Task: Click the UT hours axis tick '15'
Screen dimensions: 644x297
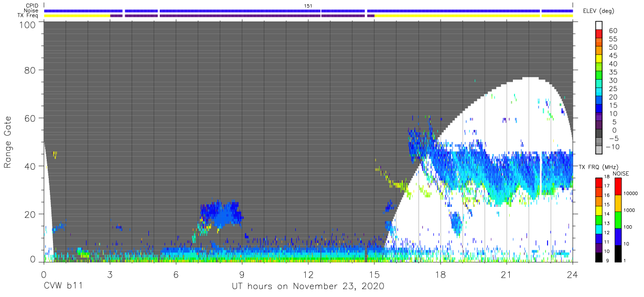Action: pos(374,274)
